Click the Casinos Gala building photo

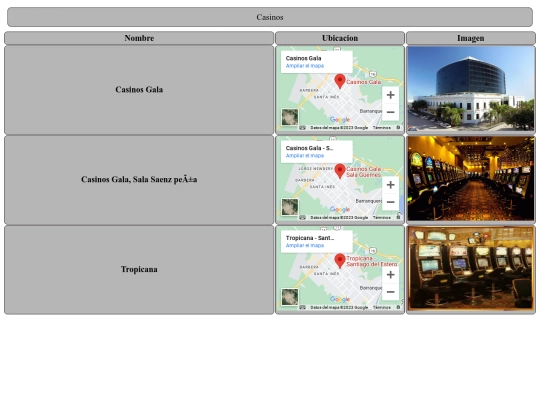pyautogui.click(x=471, y=89)
